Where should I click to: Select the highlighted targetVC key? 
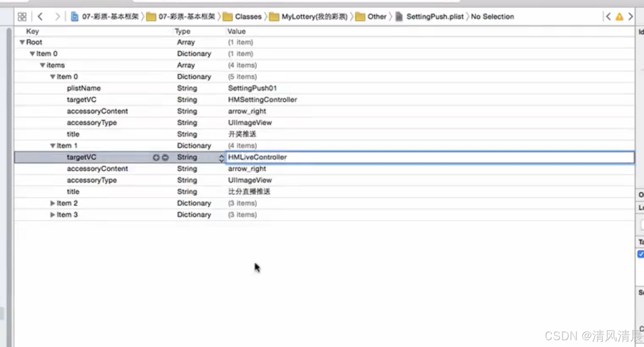[82, 157]
